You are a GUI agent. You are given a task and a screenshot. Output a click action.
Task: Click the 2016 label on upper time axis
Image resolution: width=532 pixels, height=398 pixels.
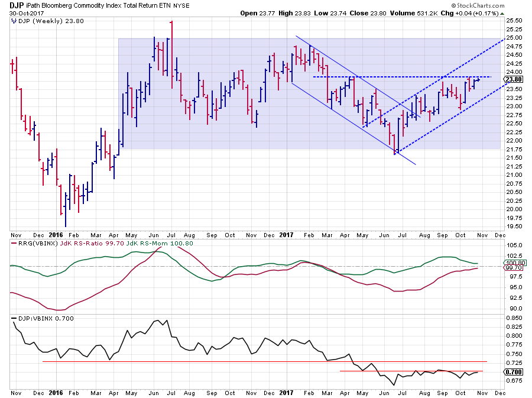click(x=56, y=235)
